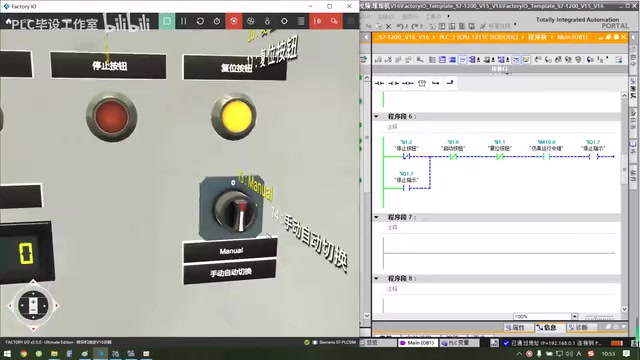The image size is (640, 360).
Task: Collapse 程序段 6 network
Action: coord(376,116)
